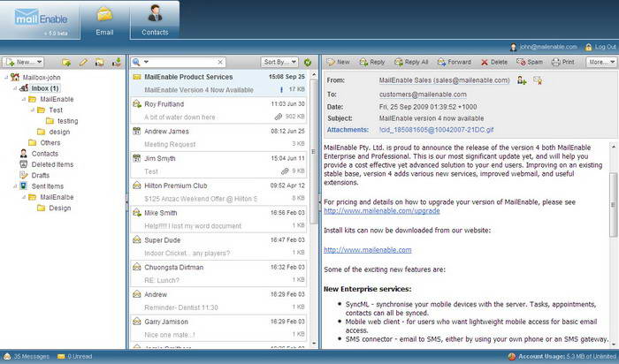Click the Account Usage status icon
The height and width of the screenshot is (364, 619).
click(x=512, y=357)
